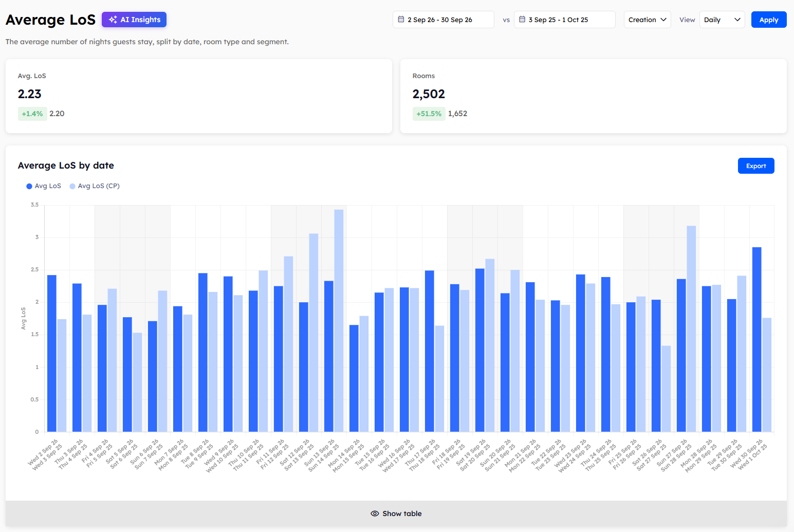Click the light blue bar for Sun 28 Sep 25
The width and height of the screenshot is (794, 532).
(691, 329)
